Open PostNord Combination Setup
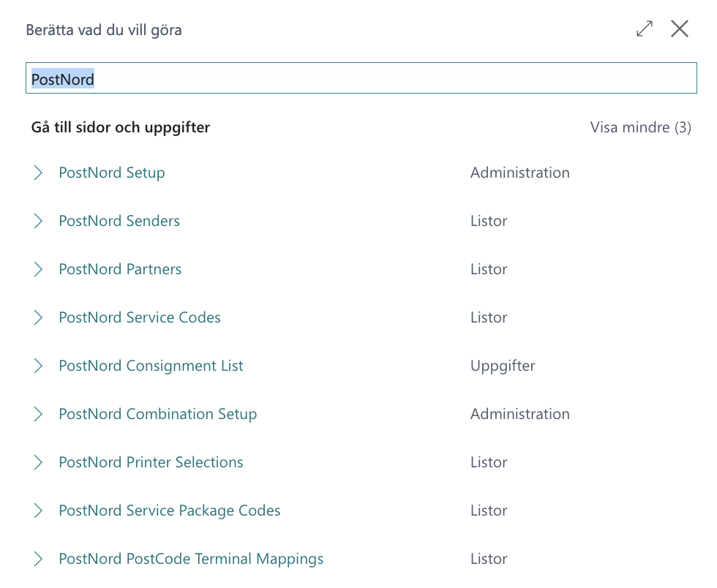 157,415
